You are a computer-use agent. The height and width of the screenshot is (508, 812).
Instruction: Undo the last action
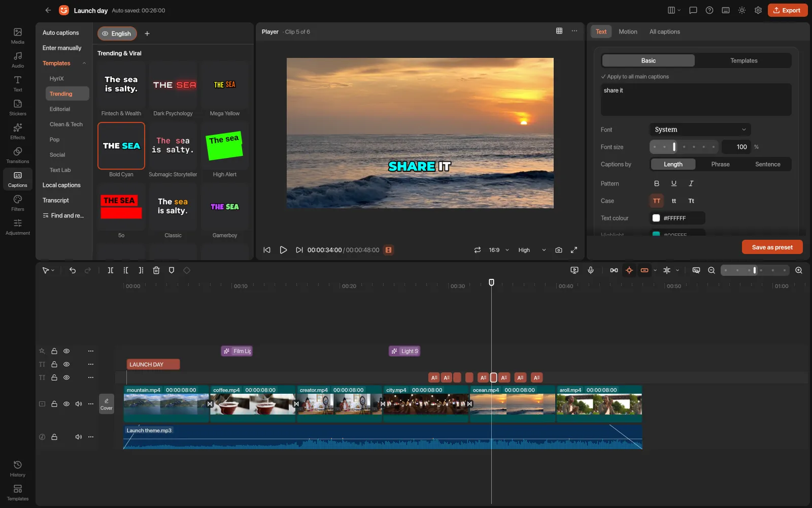(x=73, y=270)
